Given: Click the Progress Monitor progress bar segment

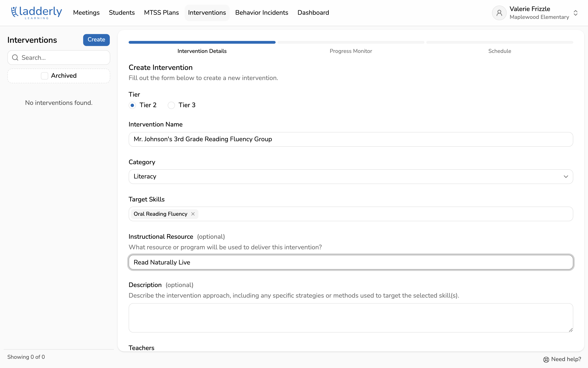Looking at the screenshot, I should [x=351, y=42].
